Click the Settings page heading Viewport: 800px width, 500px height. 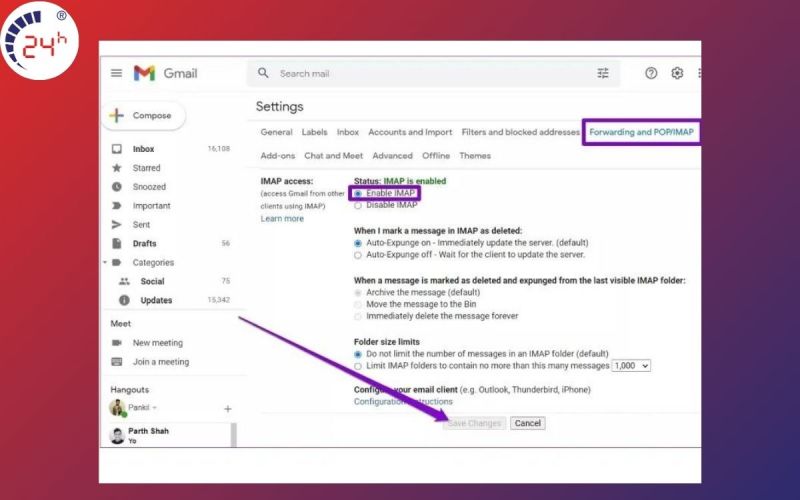pyautogui.click(x=280, y=107)
